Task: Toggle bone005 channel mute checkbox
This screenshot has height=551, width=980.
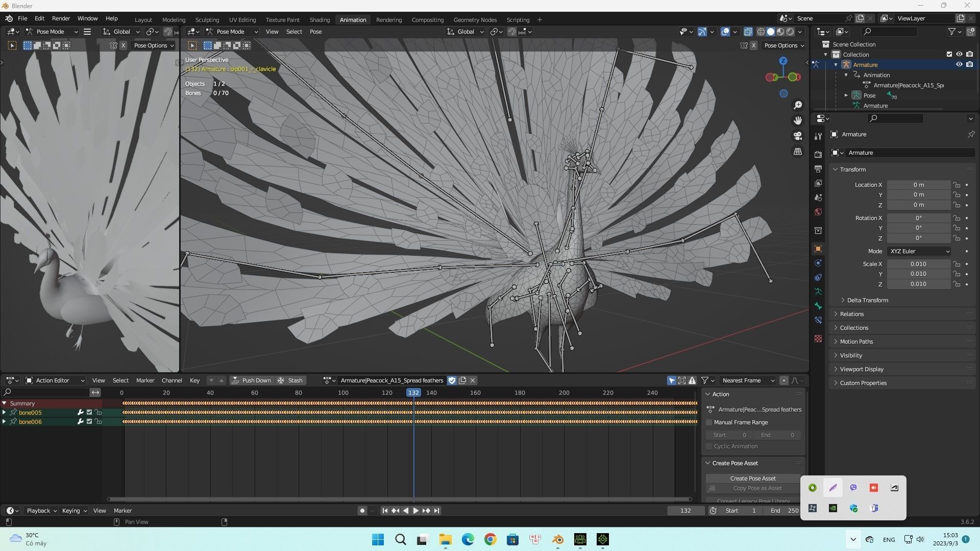Action: (89, 413)
